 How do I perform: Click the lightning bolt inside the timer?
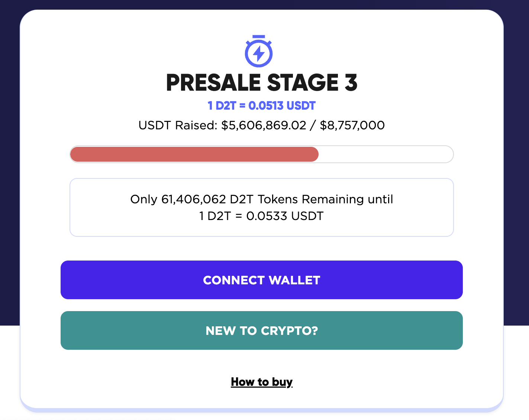point(259,54)
